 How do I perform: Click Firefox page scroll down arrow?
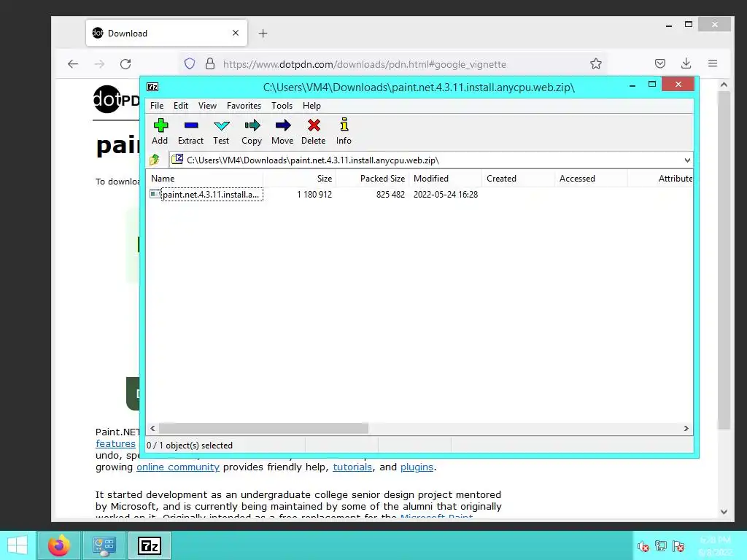tap(724, 512)
